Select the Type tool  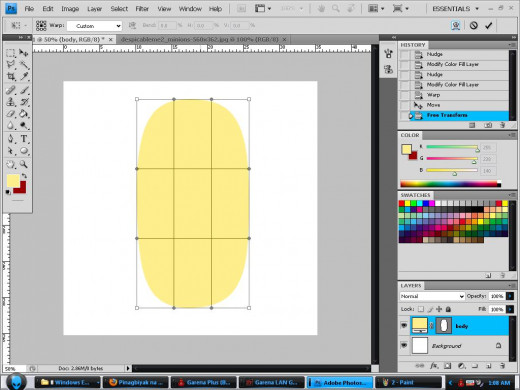click(24, 139)
